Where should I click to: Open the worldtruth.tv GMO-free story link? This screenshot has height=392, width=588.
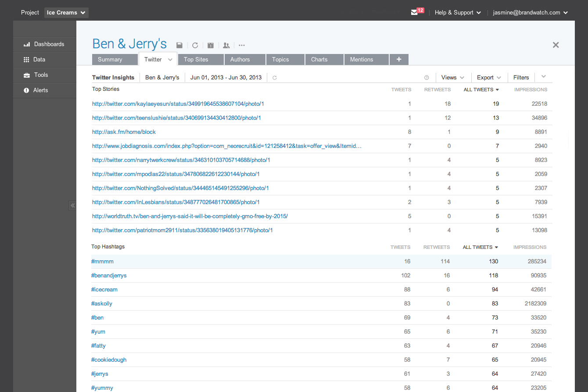190,216
